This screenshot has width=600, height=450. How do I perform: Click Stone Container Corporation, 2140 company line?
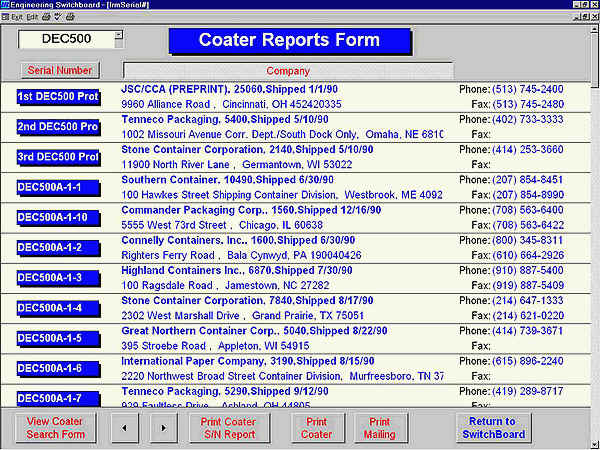tap(247, 150)
